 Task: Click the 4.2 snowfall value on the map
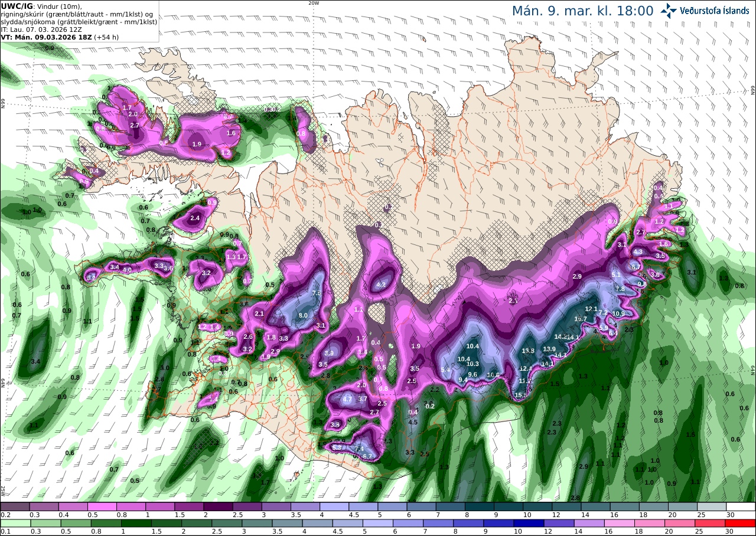pyautogui.click(x=381, y=285)
